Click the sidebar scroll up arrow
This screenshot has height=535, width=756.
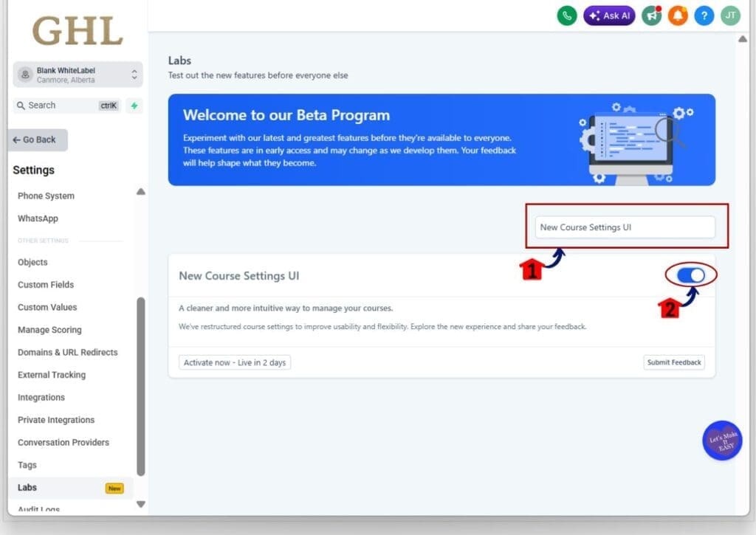click(x=140, y=191)
